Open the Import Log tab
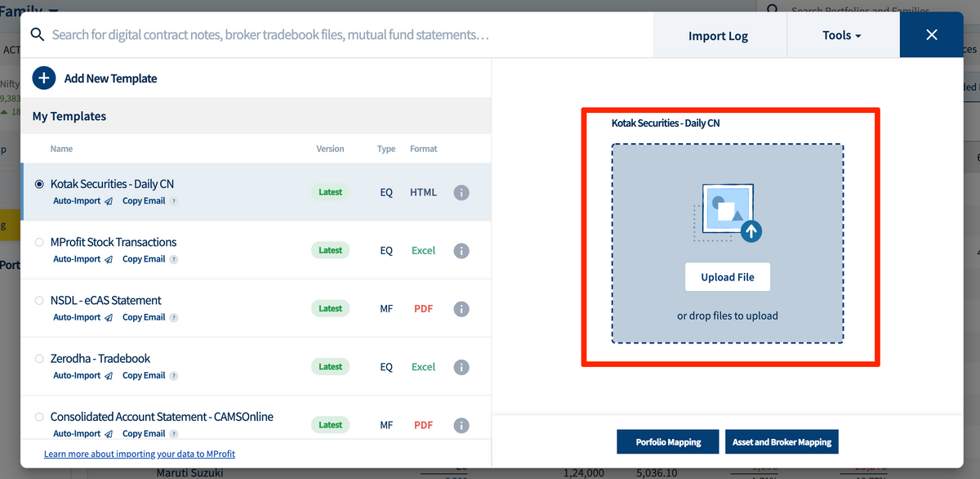980x479 pixels. coord(719,35)
